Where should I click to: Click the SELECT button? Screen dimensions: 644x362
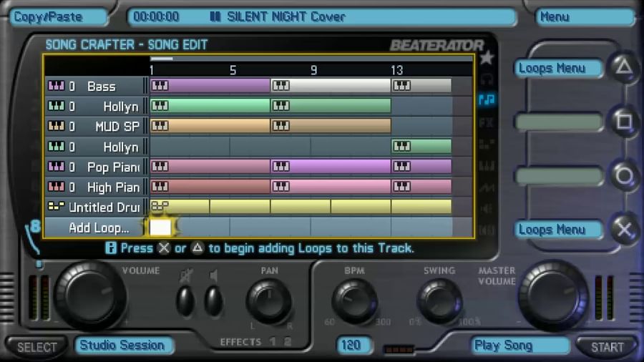(36, 347)
